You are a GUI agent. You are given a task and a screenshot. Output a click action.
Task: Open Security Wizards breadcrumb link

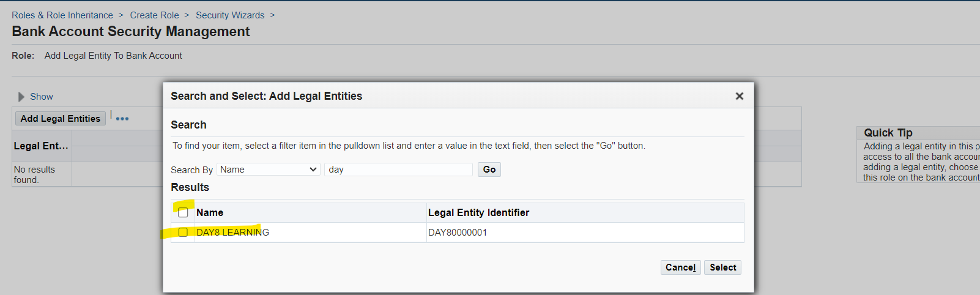click(230, 15)
